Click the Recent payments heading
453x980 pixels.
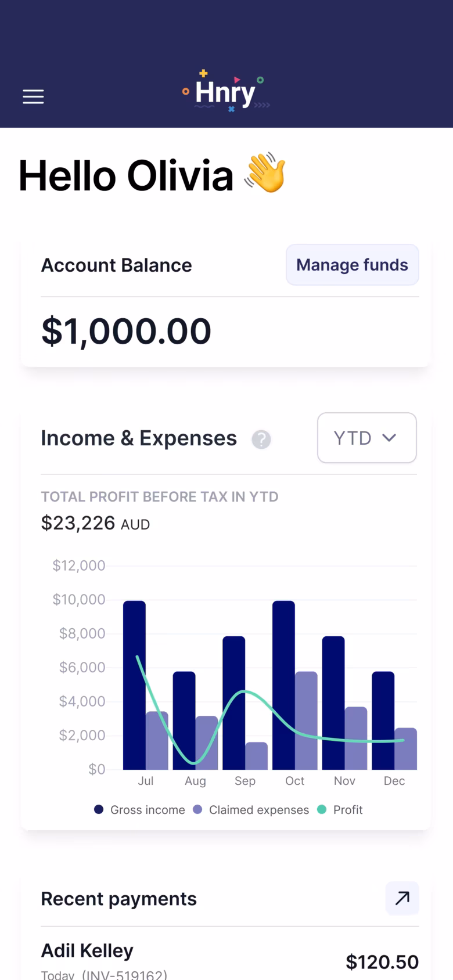118,899
